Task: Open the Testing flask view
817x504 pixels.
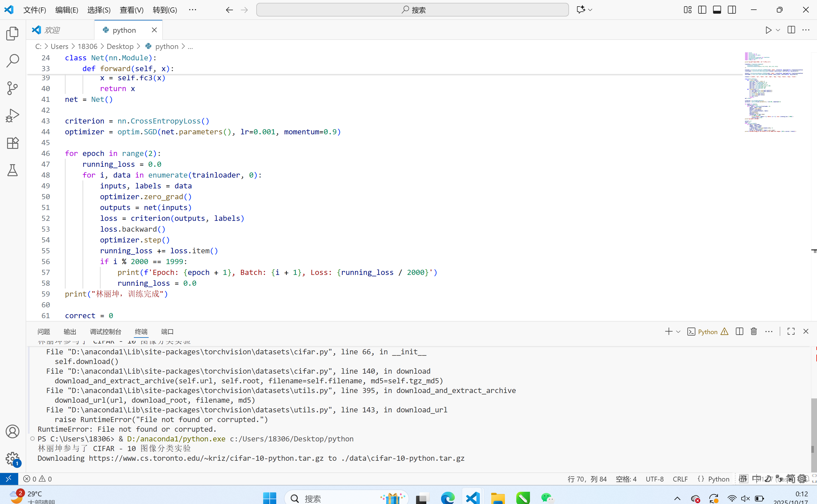Action: pyautogui.click(x=12, y=170)
